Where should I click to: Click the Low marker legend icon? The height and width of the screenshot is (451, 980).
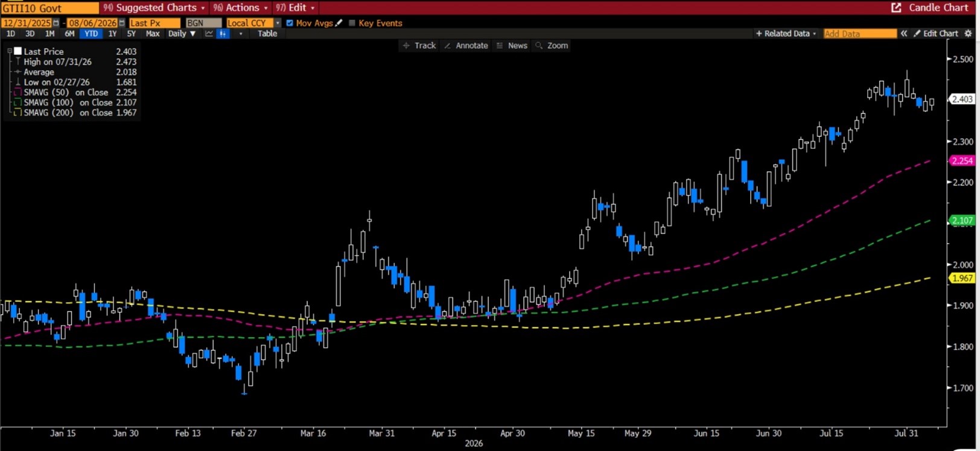click(x=18, y=82)
